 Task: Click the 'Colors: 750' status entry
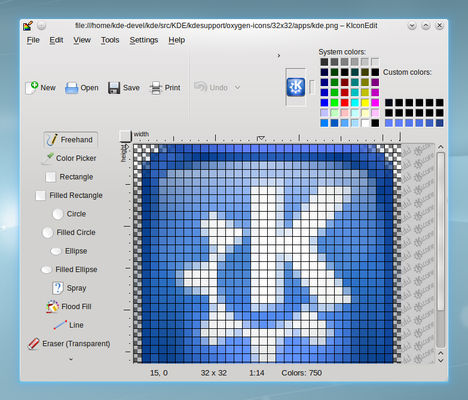point(301,373)
